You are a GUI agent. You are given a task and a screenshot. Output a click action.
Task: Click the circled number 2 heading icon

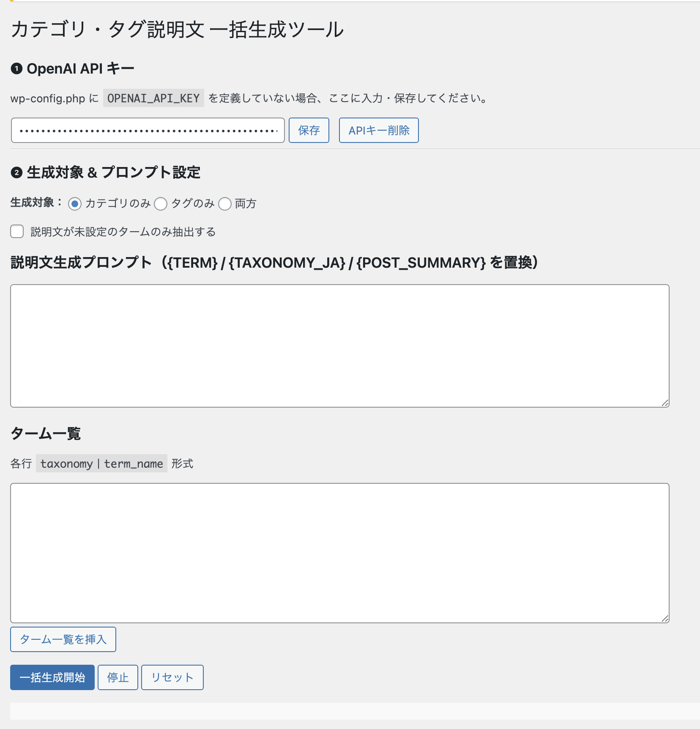point(16,173)
